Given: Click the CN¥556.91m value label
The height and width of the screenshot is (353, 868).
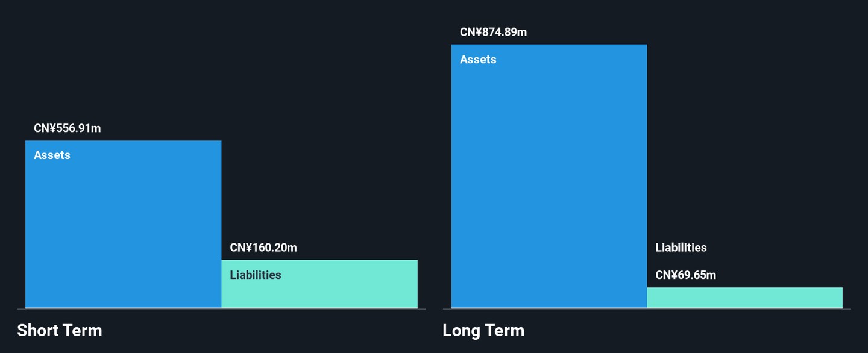Looking at the screenshot, I should click(x=68, y=128).
